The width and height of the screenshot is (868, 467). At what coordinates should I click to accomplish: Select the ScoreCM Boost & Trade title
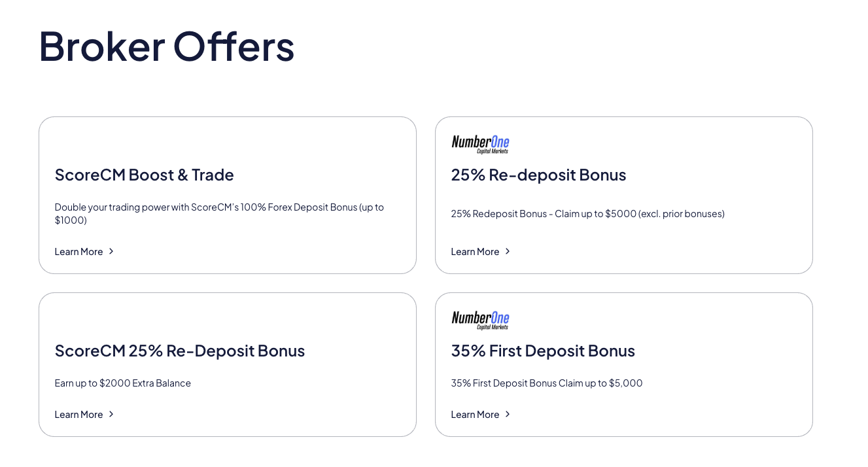coord(145,175)
